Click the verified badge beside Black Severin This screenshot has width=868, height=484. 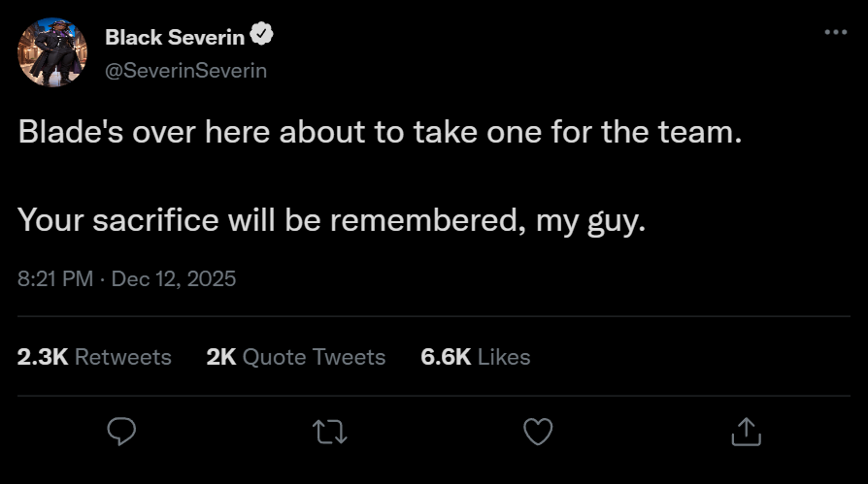[x=262, y=37]
